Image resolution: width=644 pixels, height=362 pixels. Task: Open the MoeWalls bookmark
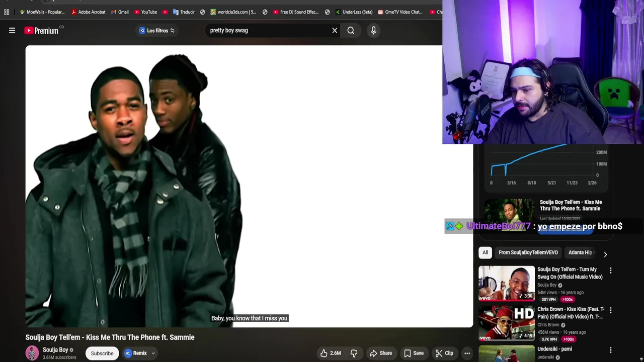[42, 12]
